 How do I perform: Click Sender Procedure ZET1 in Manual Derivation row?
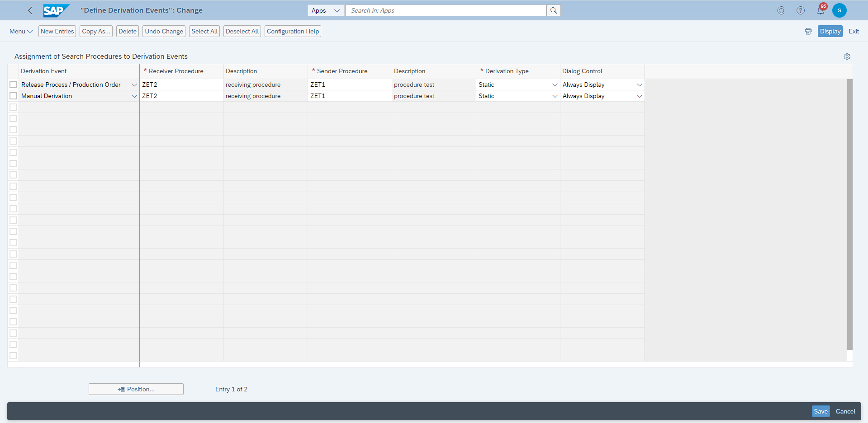click(350, 96)
